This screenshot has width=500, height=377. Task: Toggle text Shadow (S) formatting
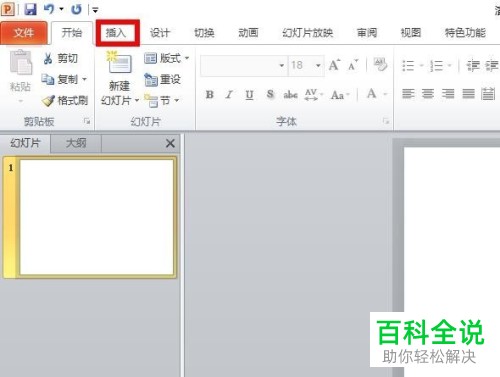click(x=270, y=95)
